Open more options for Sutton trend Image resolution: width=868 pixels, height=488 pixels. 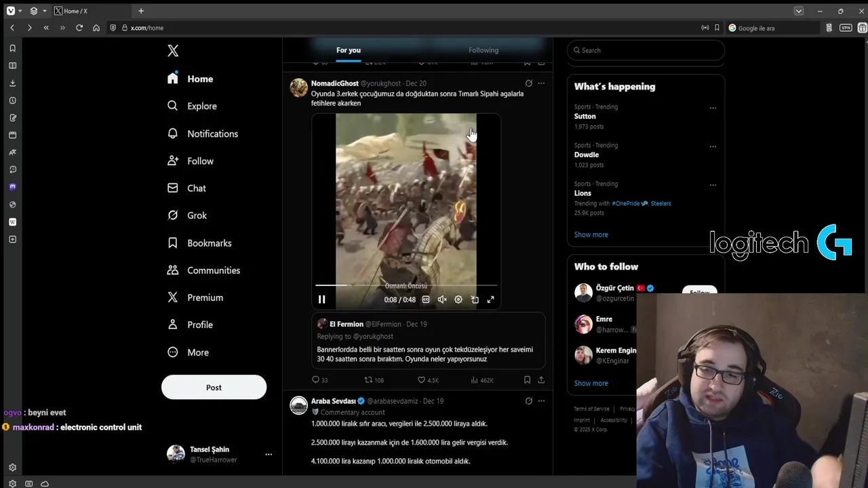tap(713, 108)
